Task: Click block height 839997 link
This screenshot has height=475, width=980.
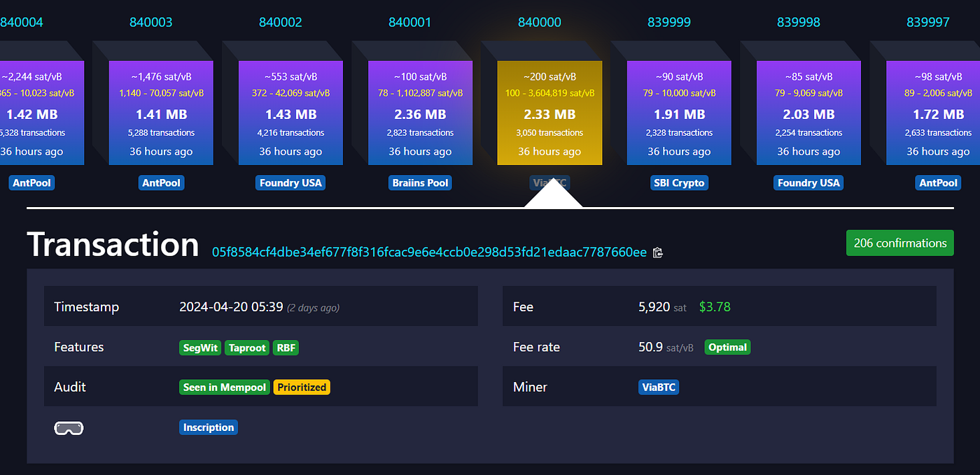Action: click(x=928, y=22)
